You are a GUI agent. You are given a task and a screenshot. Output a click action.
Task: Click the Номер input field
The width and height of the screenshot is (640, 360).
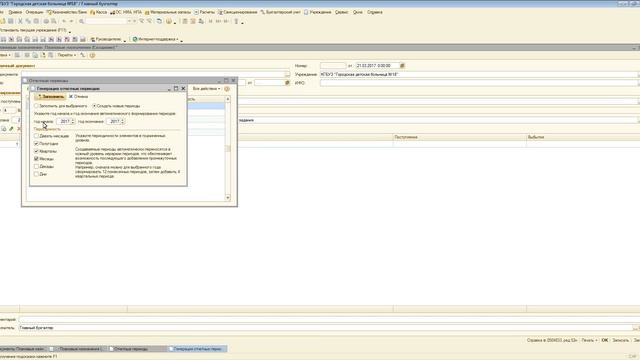coord(333,66)
